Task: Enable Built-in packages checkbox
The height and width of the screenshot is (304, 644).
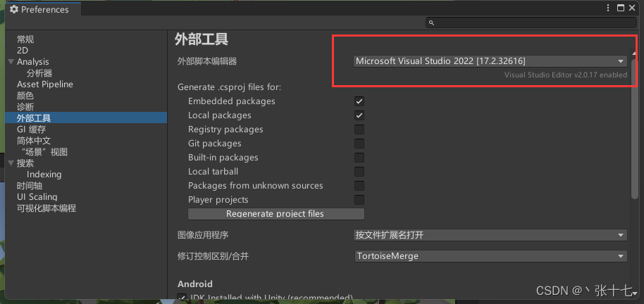Action: click(359, 158)
